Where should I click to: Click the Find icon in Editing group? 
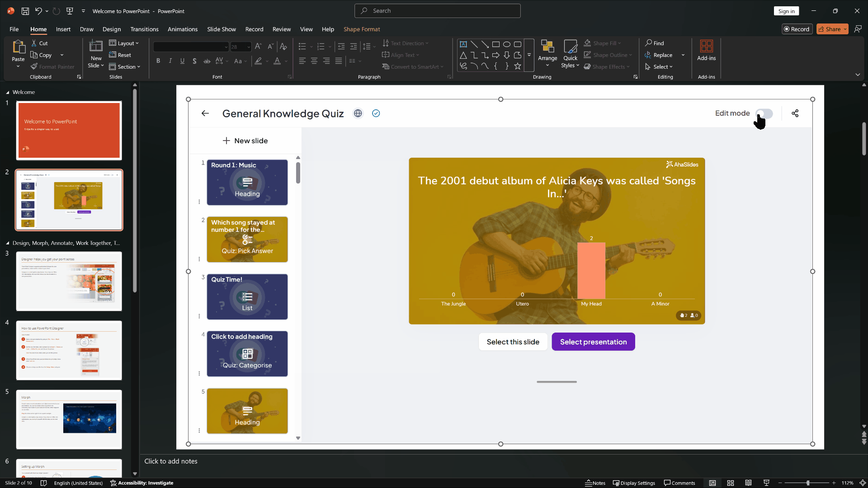655,43
